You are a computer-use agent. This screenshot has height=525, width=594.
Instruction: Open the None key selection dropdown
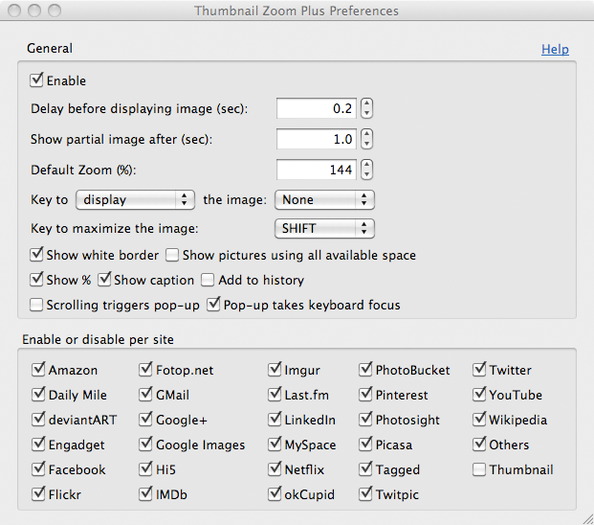point(324,200)
